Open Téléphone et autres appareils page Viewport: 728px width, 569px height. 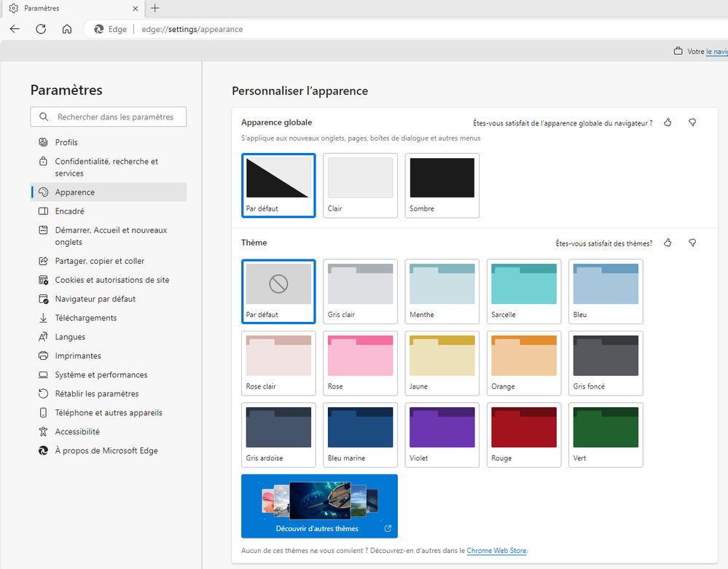109,412
